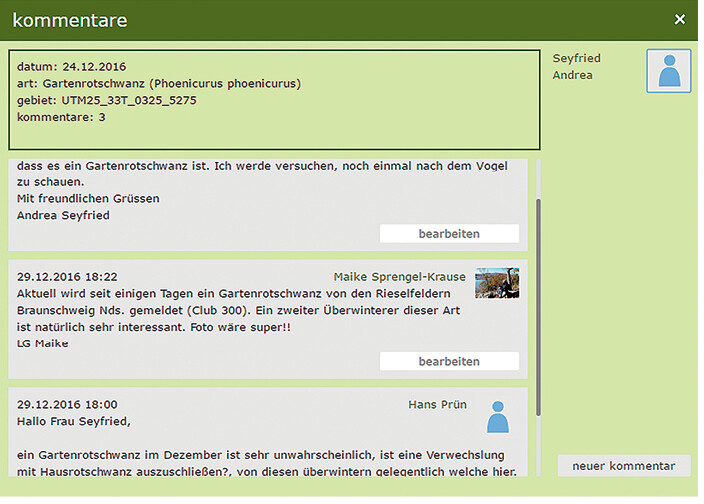The width and height of the screenshot is (704, 504).
Task: Click the 'Seyfried' name in the sidebar
Action: click(x=576, y=58)
